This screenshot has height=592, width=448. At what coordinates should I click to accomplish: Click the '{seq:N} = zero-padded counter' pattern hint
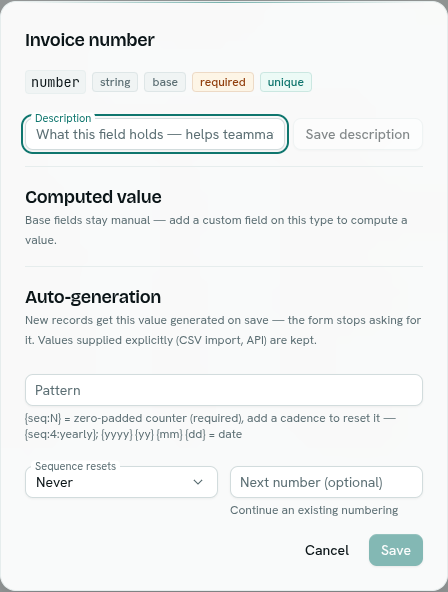coord(210,426)
